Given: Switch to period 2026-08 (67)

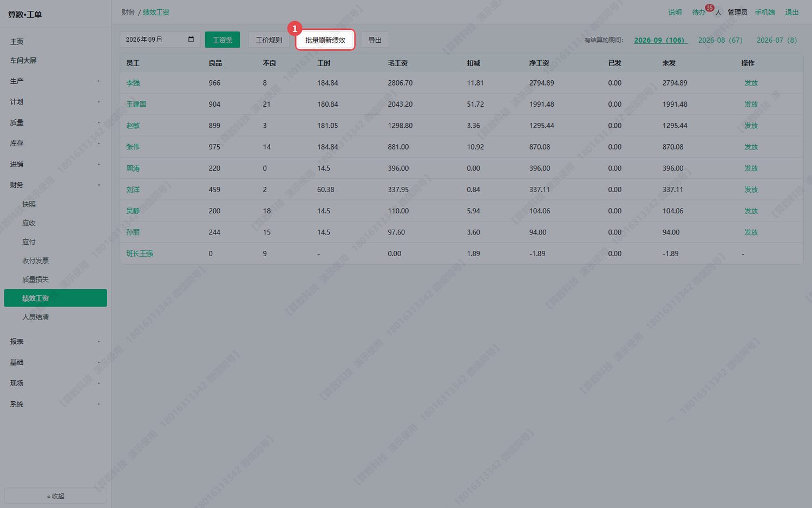Looking at the screenshot, I should point(720,40).
